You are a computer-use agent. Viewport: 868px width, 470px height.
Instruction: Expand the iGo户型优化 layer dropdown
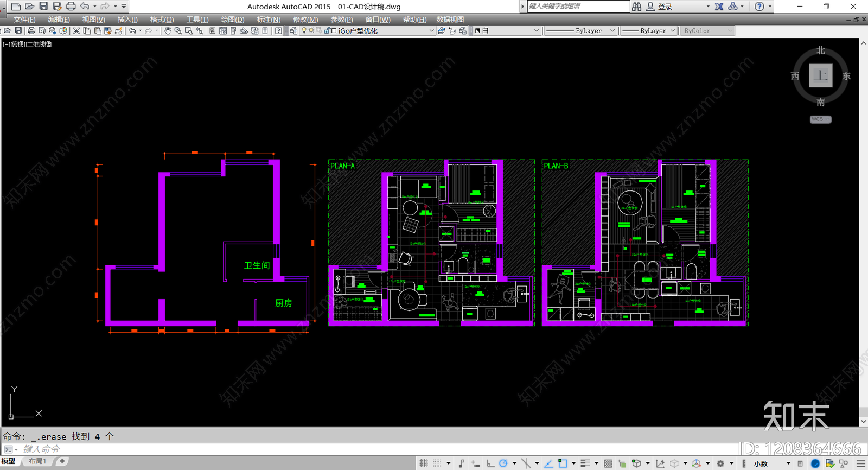pos(432,31)
